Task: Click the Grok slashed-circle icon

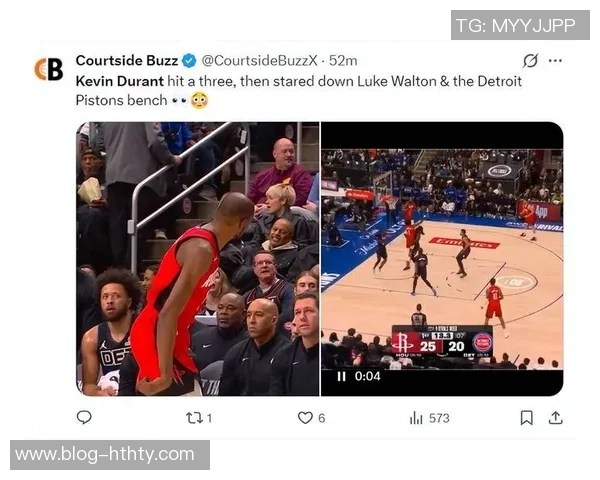Action: tap(530, 60)
